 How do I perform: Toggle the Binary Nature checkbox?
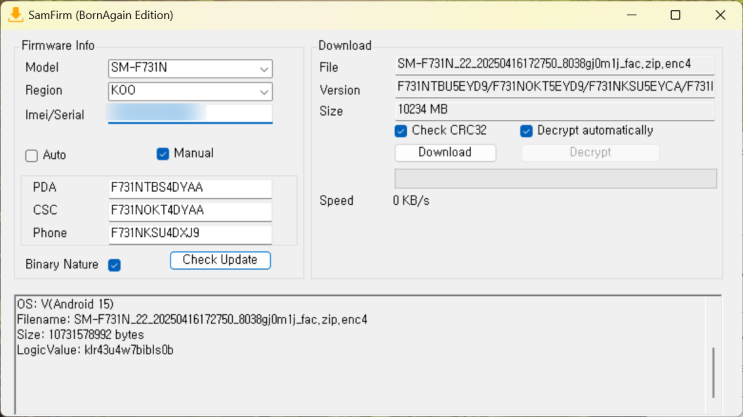(x=114, y=265)
